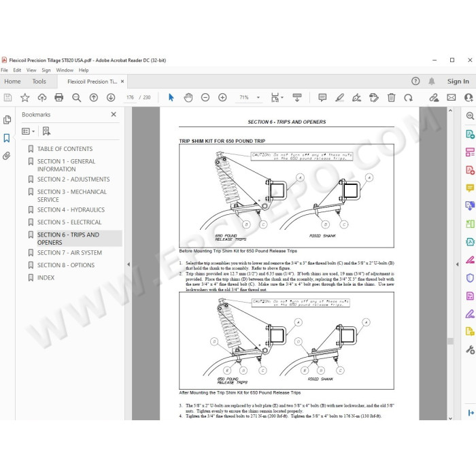Expand the right pane with bottom arrow

point(471,413)
